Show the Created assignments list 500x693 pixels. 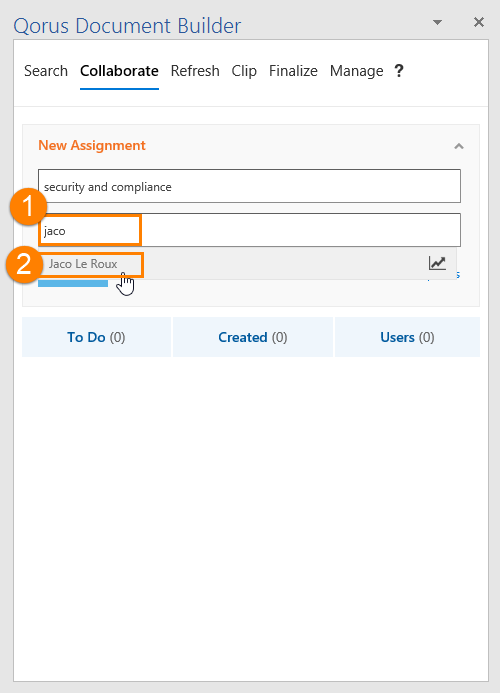click(x=253, y=337)
